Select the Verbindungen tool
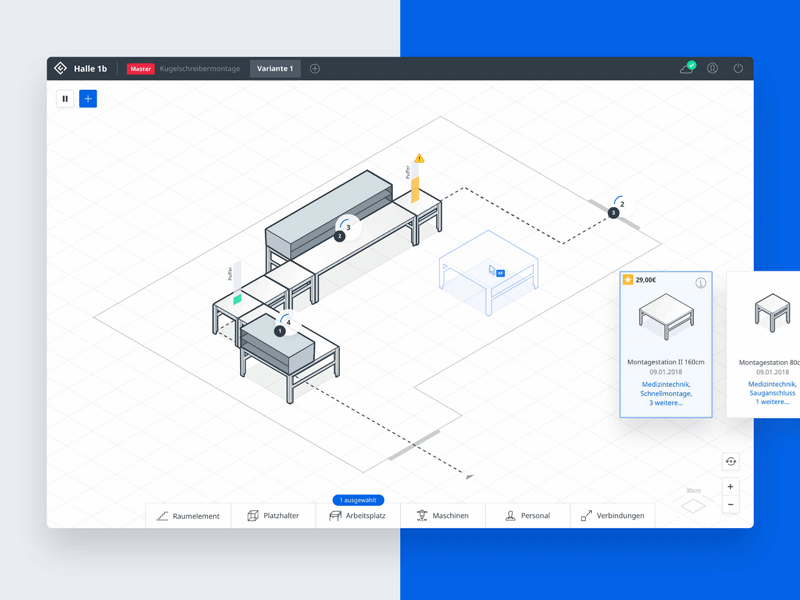The image size is (800, 600). (x=613, y=515)
